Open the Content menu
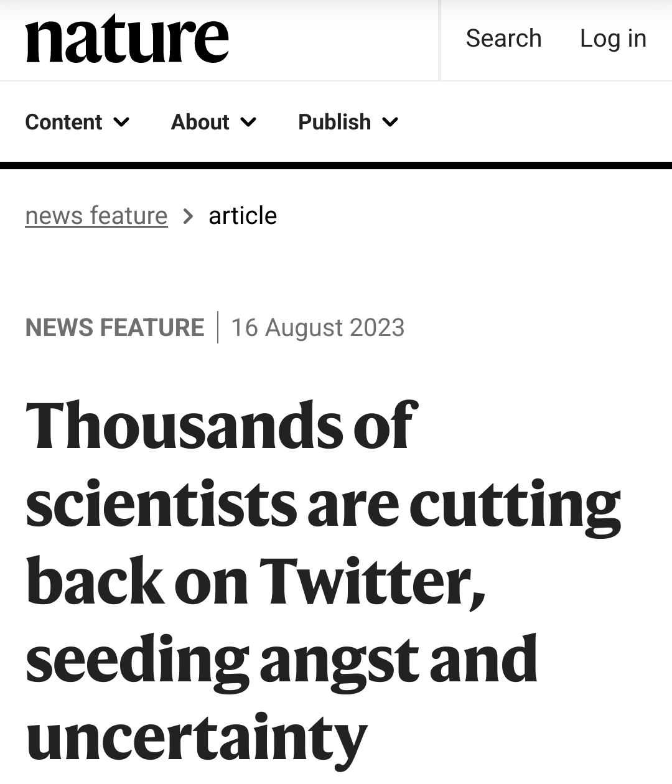This screenshot has height=784, width=672. coord(64,122)
